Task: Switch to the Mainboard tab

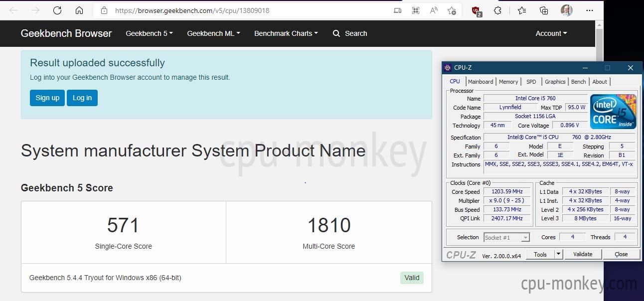Action: pyautogui.click(x=481, y=82)
